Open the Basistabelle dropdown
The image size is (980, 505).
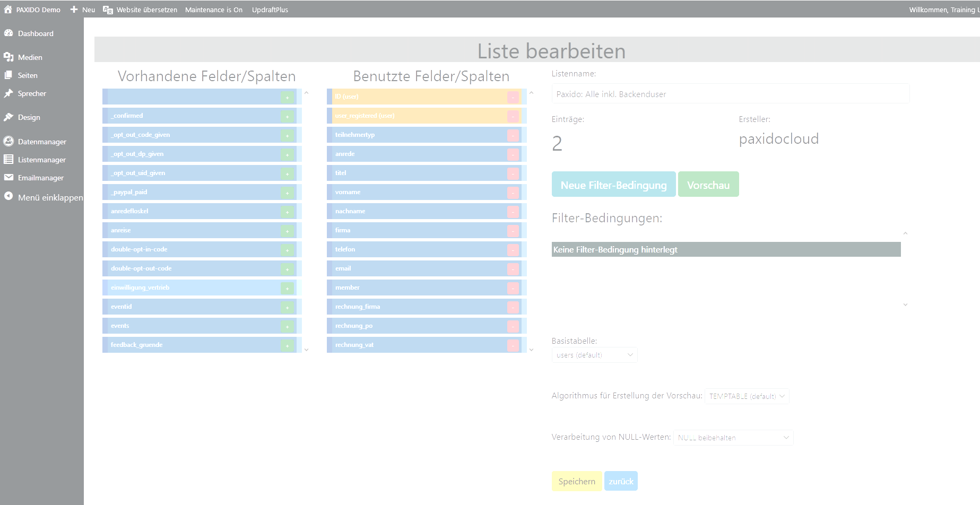pyautogui.click(x=594, y=355)
